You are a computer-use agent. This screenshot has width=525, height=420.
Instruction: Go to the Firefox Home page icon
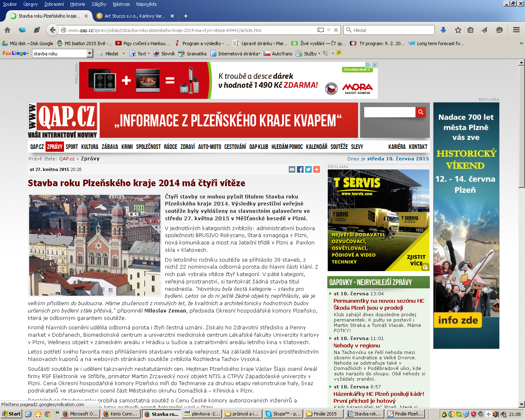tap(7, 30)
